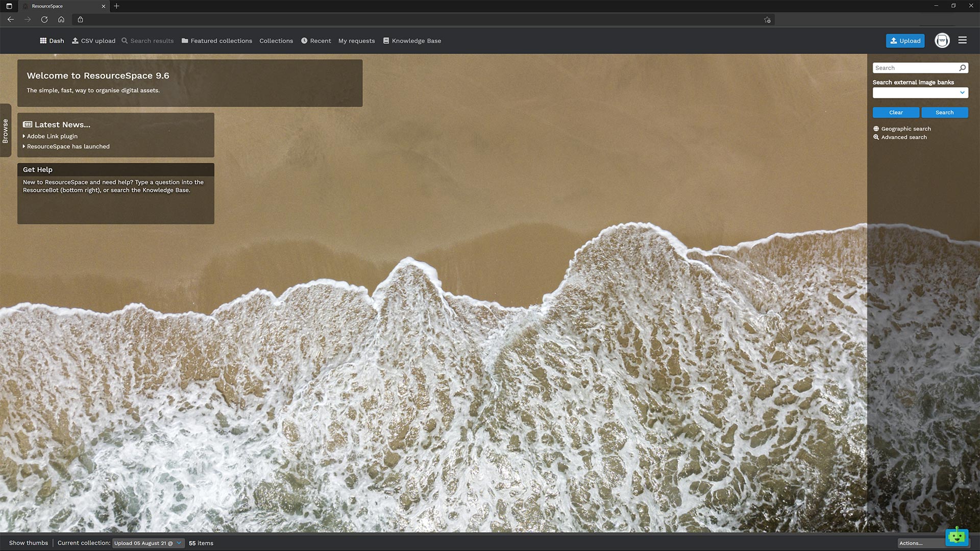Click the browser reload icon

pos(44,19)
